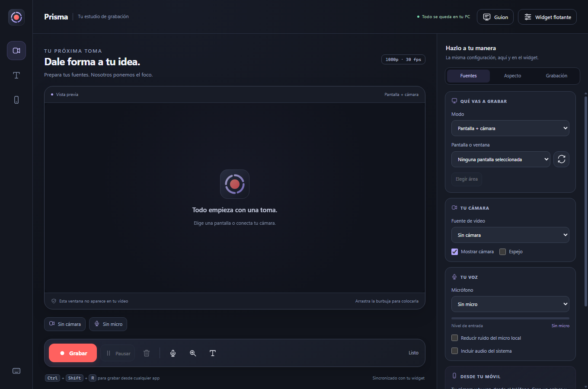Open keyboard shortcuts icon at sidebar bottom
Viewport: 588px width, 389px height.
(16, 371)
